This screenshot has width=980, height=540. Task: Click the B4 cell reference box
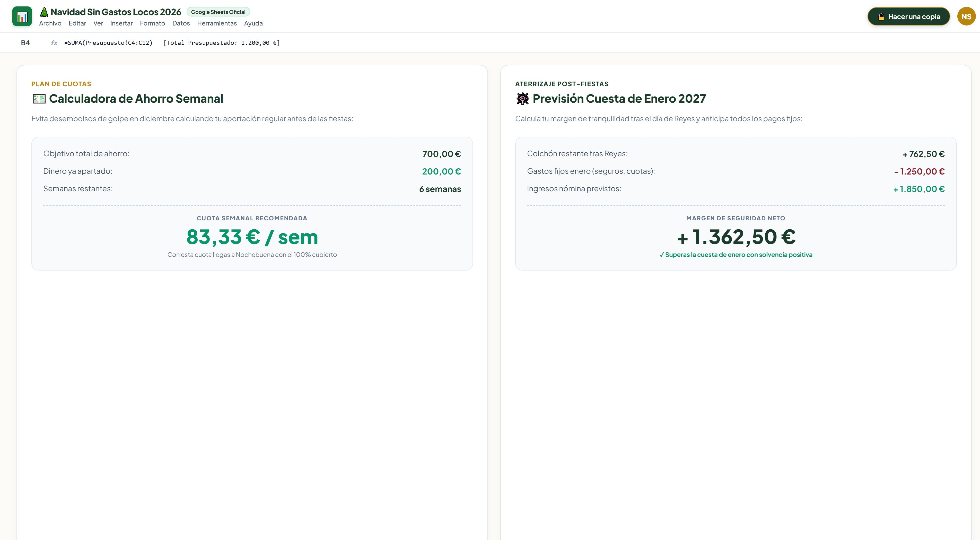(x=25, y=43)
